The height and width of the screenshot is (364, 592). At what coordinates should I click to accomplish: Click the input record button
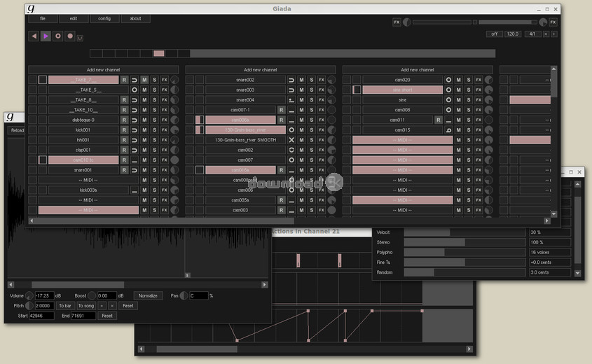click(70, 36)
